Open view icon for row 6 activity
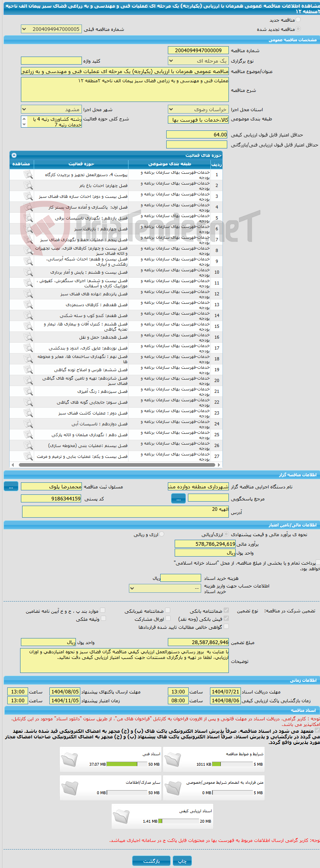 pyautogui.click(x=28, y=229)
